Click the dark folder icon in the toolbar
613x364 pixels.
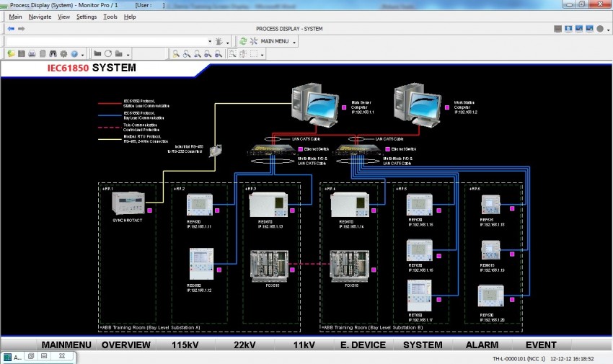tap(98, 53)
